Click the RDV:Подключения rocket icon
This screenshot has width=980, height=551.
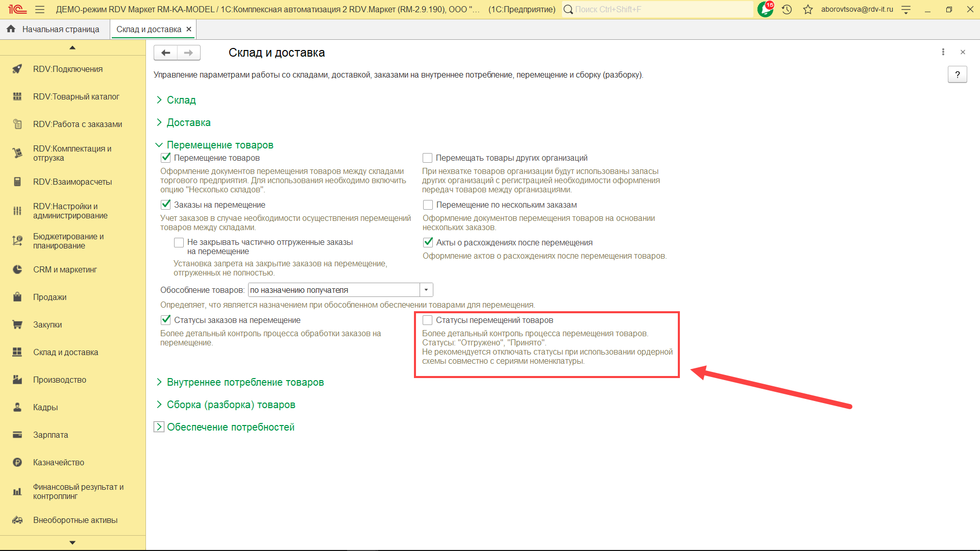17,69
